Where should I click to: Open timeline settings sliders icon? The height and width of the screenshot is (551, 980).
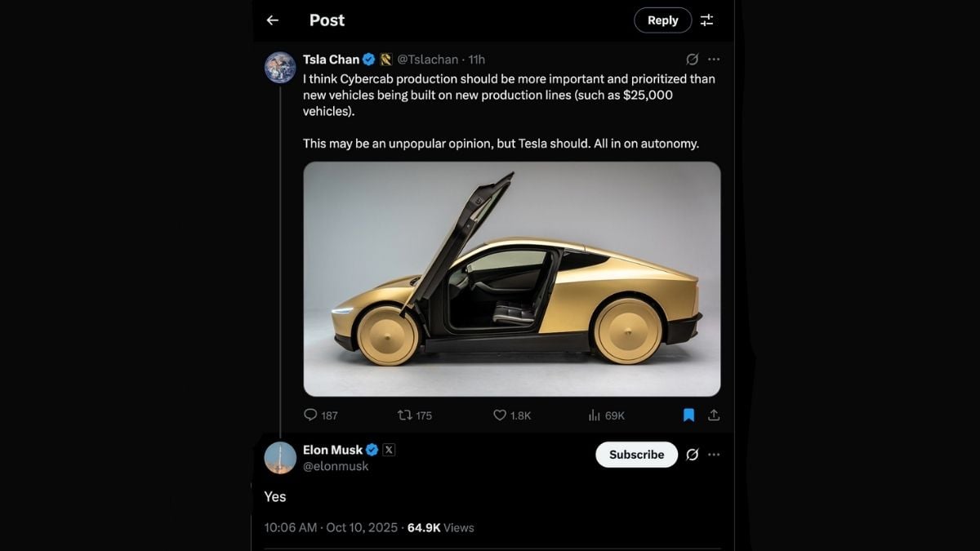(x=706, y=20)
